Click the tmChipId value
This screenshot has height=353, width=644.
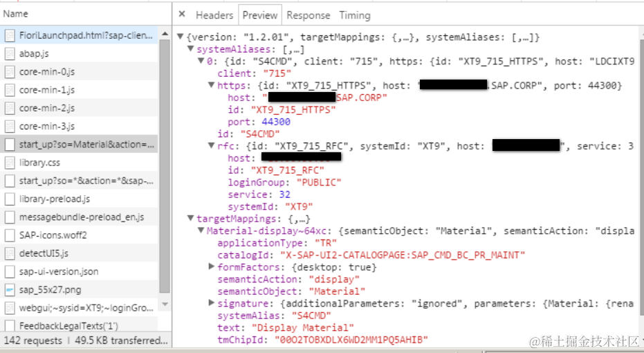coord(351,340)
